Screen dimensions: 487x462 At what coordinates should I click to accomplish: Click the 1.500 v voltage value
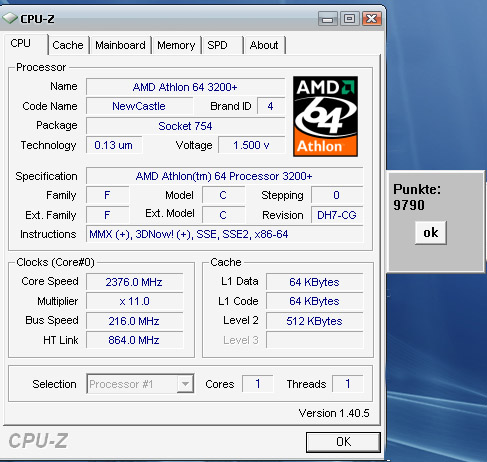pos(251,145)
